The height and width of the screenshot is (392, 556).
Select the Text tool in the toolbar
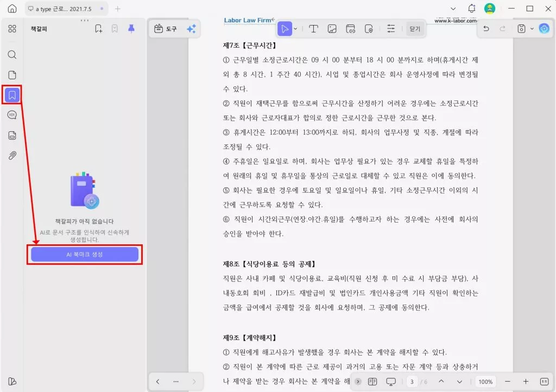(x=313, y=28)
